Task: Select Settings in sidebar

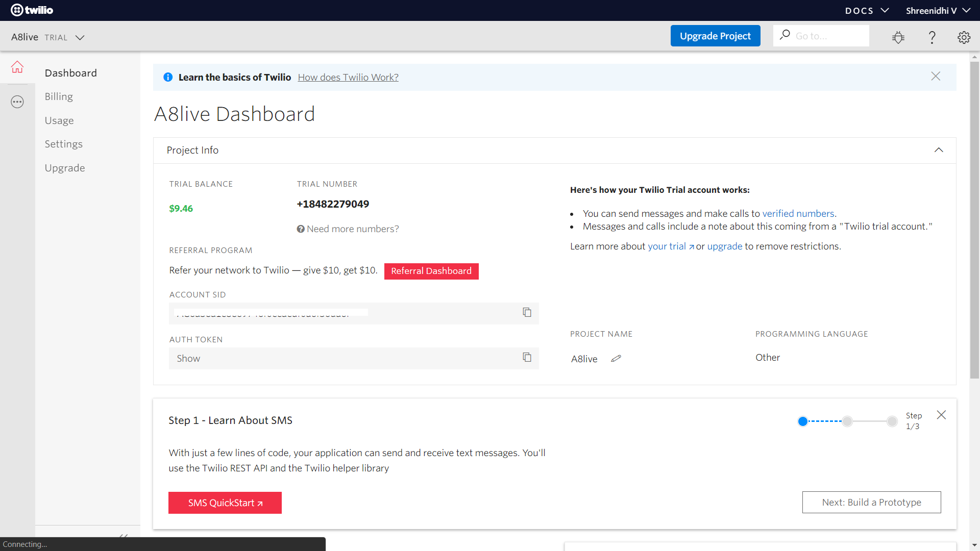Action: coord(63,144)
